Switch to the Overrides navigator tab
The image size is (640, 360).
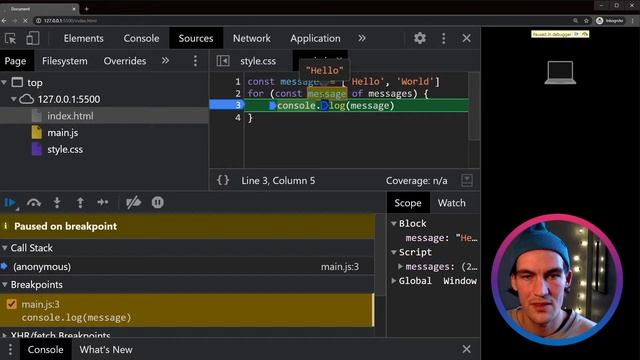click(x=124, y=61)
